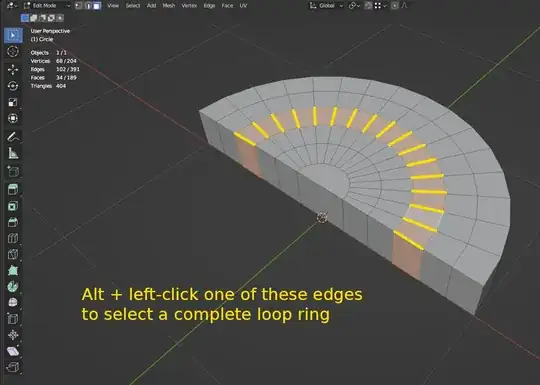Select the Knife tool
540x385 pixels.
coord(13,254)
